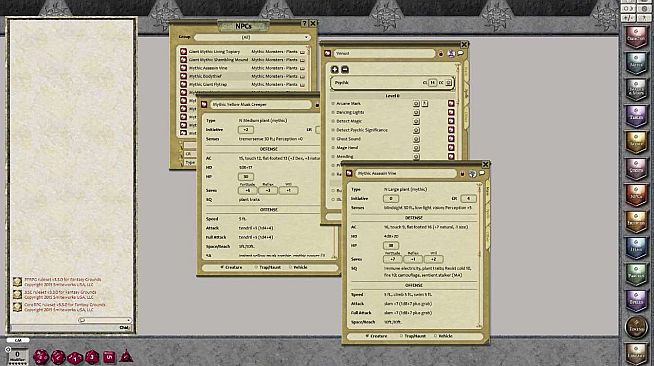Pick up the d6 die
The image size is (654, 366).
pos(109,357)
